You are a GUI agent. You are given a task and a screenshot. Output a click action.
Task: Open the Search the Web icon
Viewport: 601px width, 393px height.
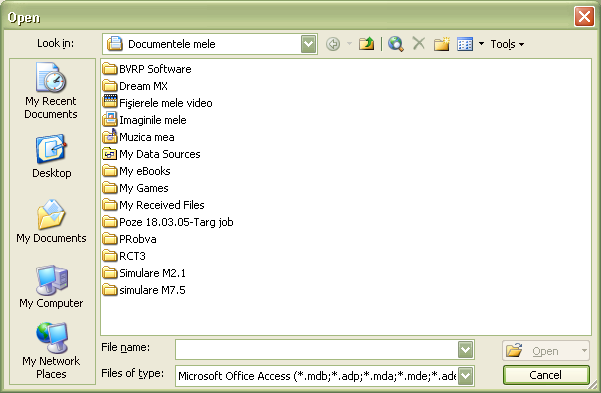coord(396,44)
